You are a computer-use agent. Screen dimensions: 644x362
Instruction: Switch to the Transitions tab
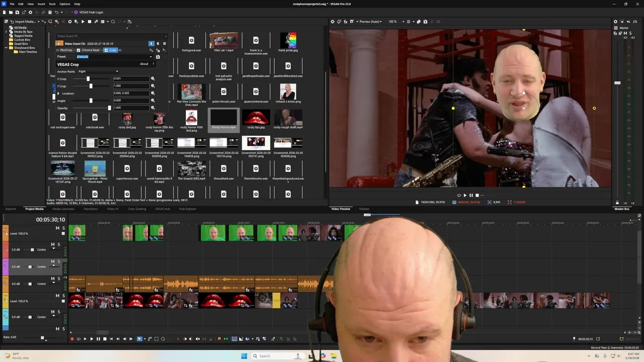click(91, 209)
